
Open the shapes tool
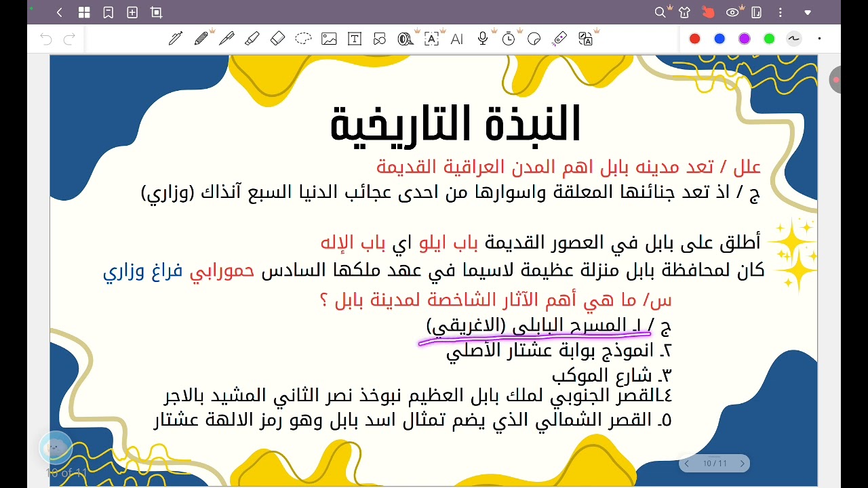pos(380,39)
